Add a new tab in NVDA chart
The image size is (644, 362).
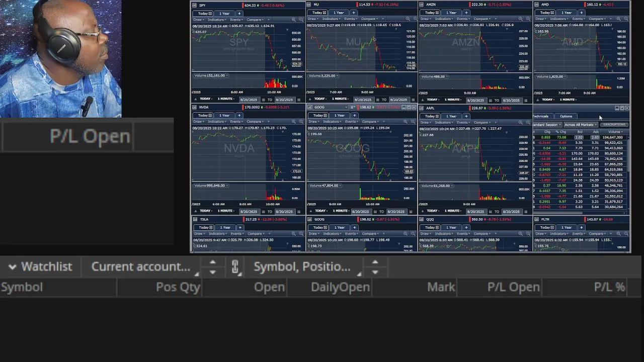point(239,115)
